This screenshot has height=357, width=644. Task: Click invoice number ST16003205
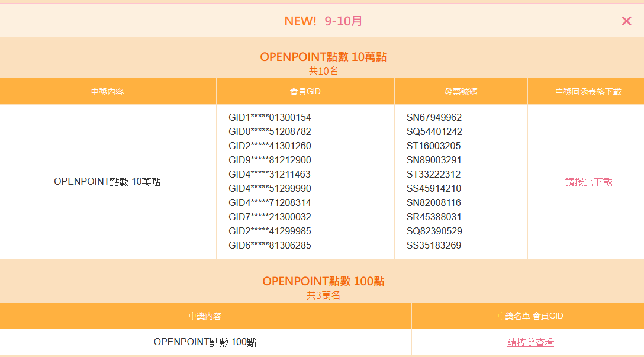click(433, 146)
